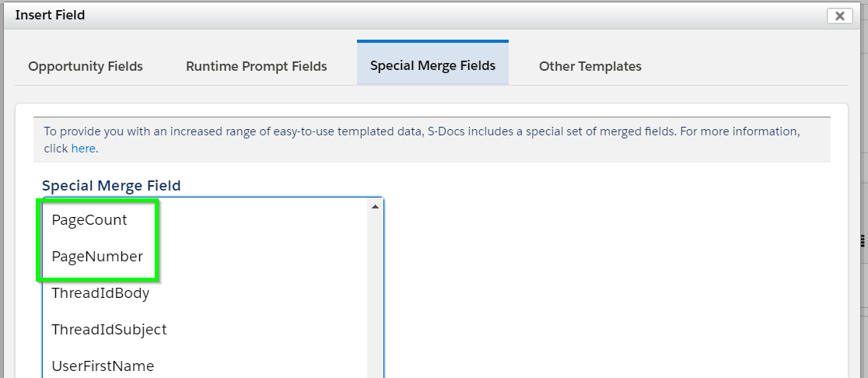Click the S-Docs info banner text
Viewport: 868px width, 378px height.
point(422,139)
